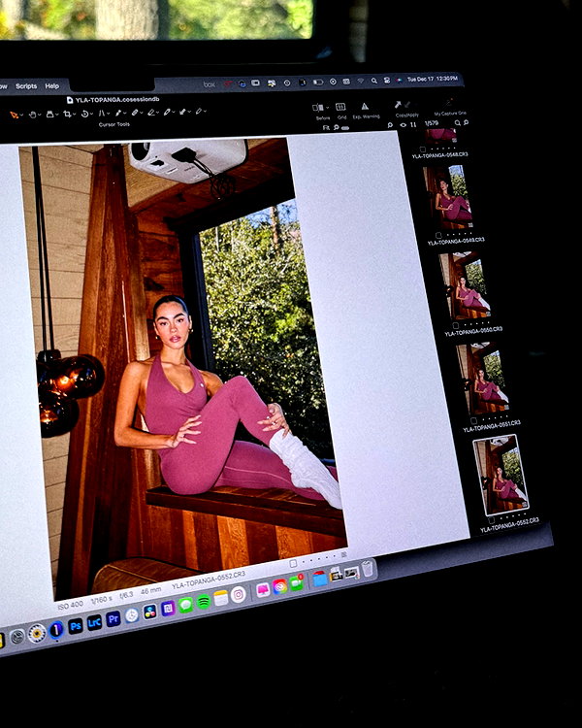This screenshot has height=728, width=582.
Task: Open the Trash in the Dock
Action: coord(367,568)
